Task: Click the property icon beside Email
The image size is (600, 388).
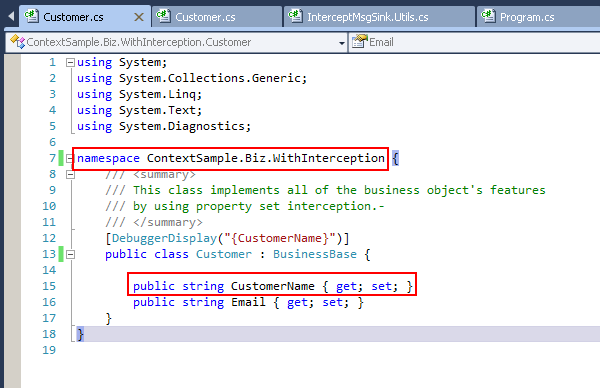Action: click(x=359, y=41)
